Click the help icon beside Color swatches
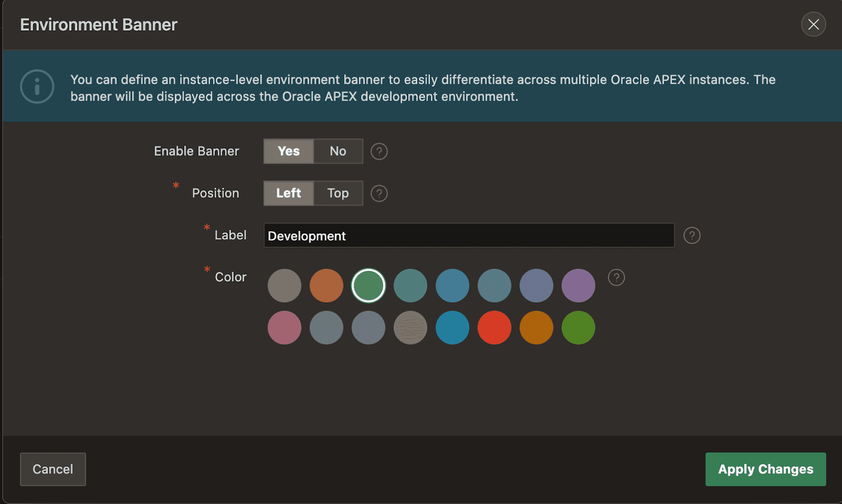This screenshot has height=504, width=842. pos(616,277)
